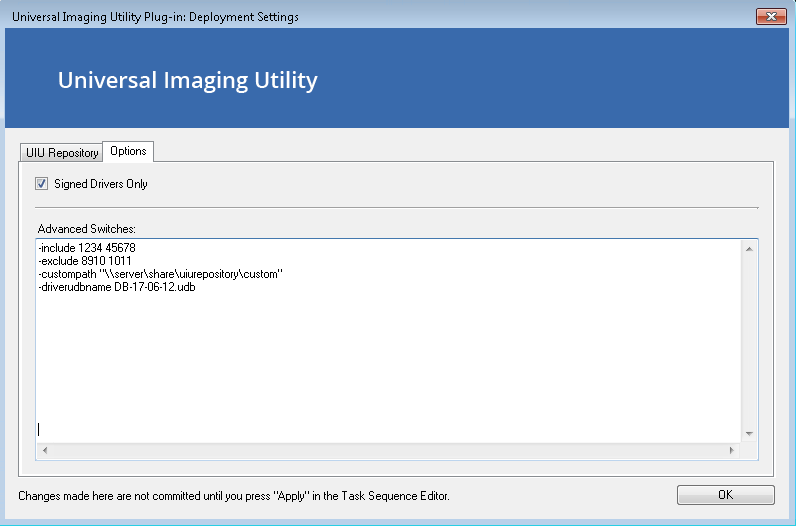
Task: Click the 'Signed Drivers Only' label
Action: [x=101, y=184]
